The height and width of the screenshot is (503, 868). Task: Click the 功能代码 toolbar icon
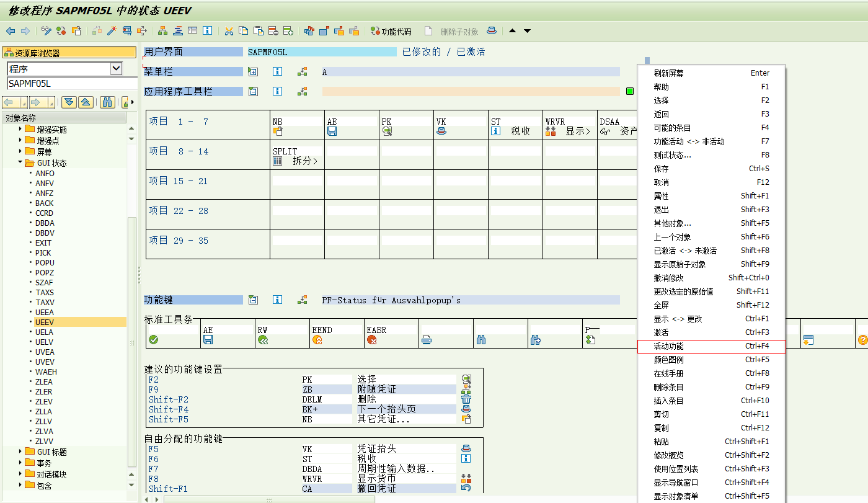tap(385, 30)
